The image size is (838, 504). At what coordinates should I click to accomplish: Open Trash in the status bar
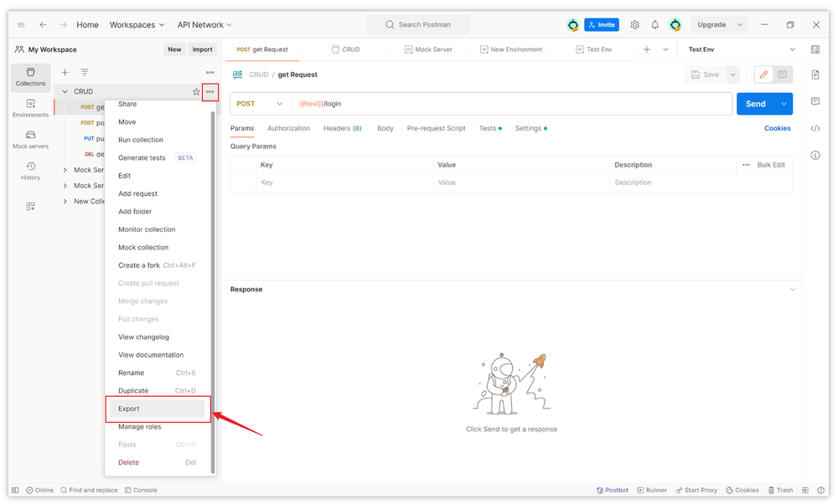pos(780,490)
